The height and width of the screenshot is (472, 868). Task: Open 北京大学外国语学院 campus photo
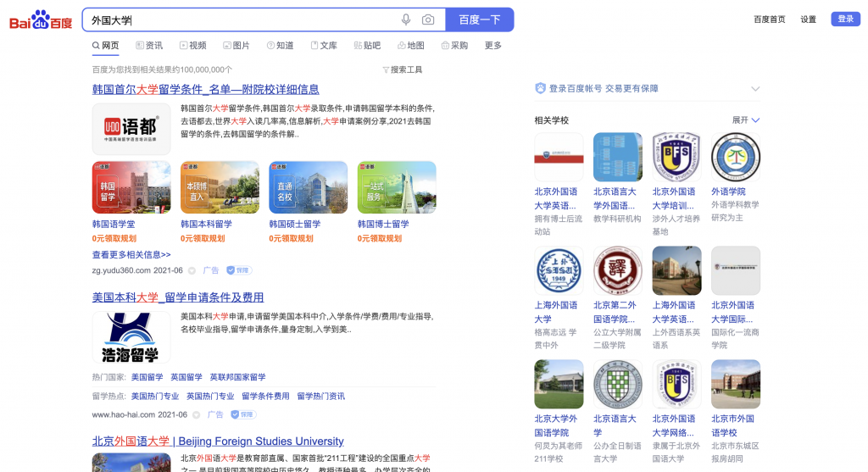[559, 384]
